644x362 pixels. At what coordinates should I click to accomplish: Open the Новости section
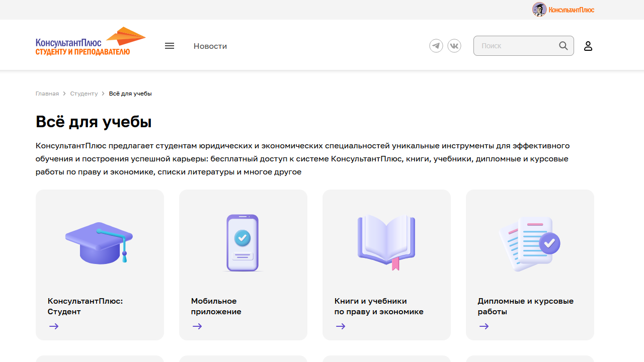pos(210,46)
